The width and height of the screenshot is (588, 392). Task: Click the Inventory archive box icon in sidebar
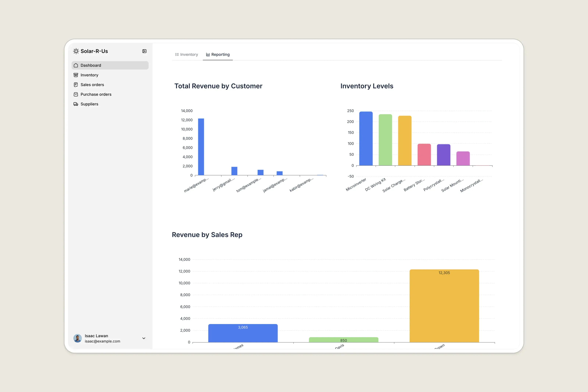76,75
